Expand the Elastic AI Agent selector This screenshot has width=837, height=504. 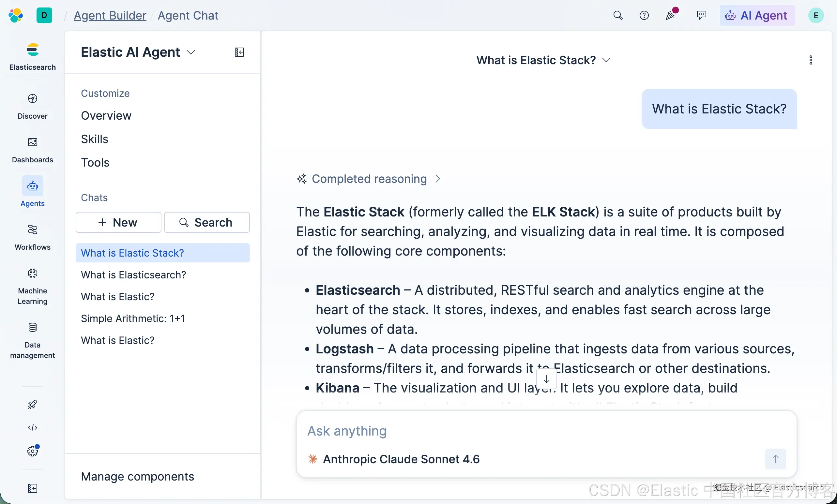pos(138,52)
